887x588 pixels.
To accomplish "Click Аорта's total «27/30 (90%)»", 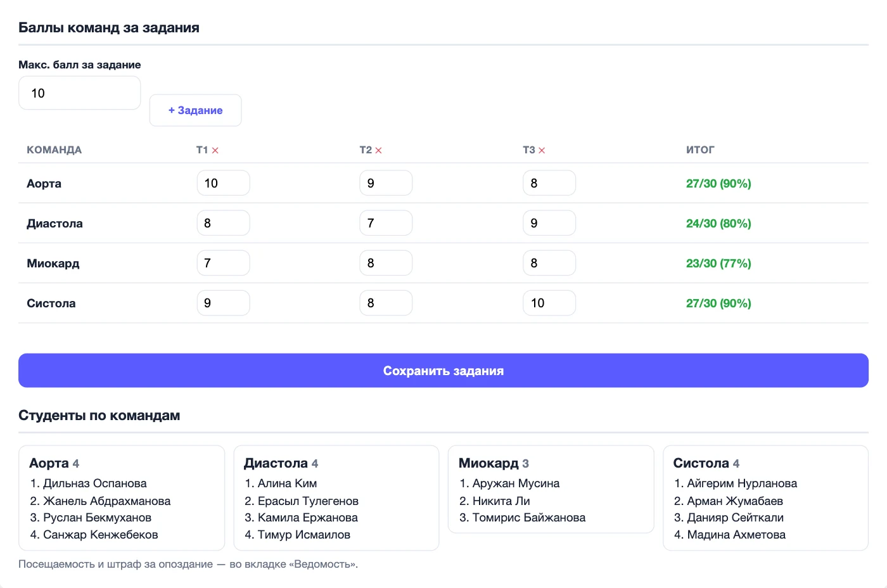I will (x=718, y=184).
